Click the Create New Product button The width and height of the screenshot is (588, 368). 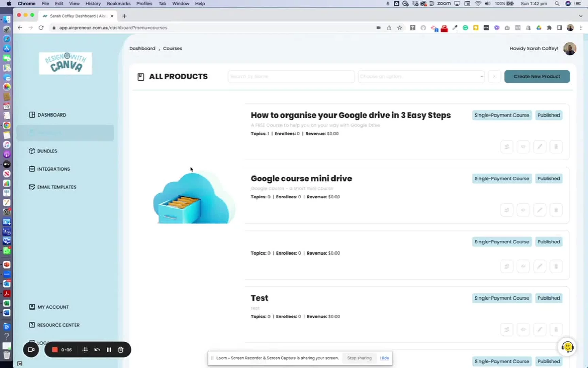point(537,76)
